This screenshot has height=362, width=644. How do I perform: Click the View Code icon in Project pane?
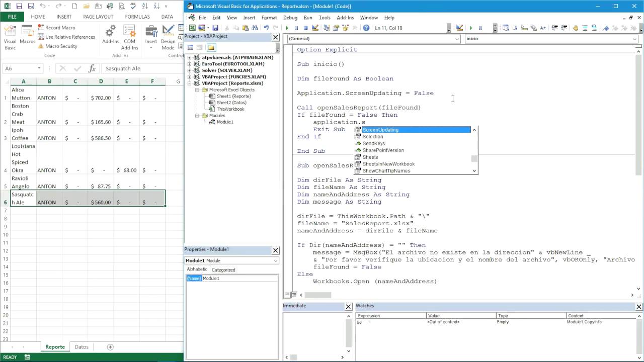(191, 47)
